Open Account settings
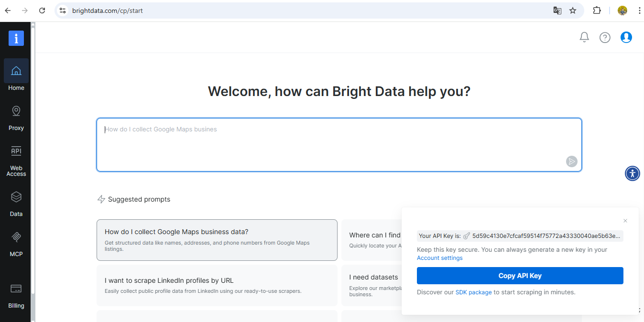This screenshot has height=322, width=644. coord(439,258)
